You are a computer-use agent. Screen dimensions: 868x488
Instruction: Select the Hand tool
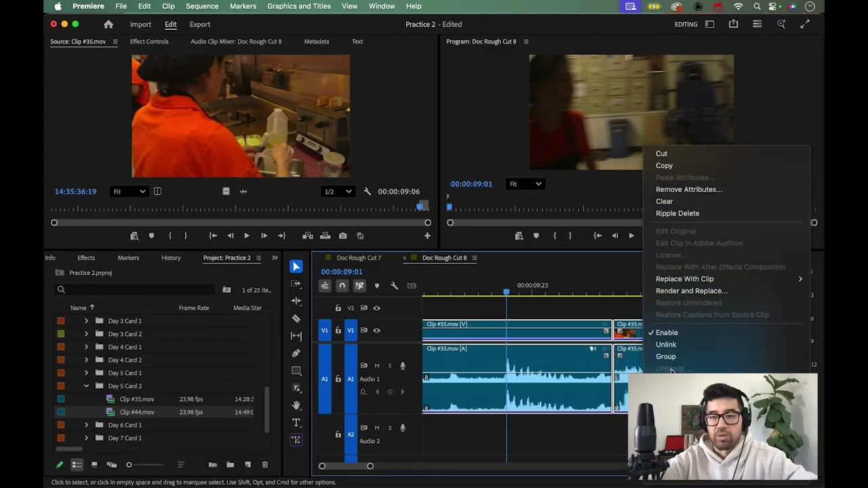click(x=296, y=405)
